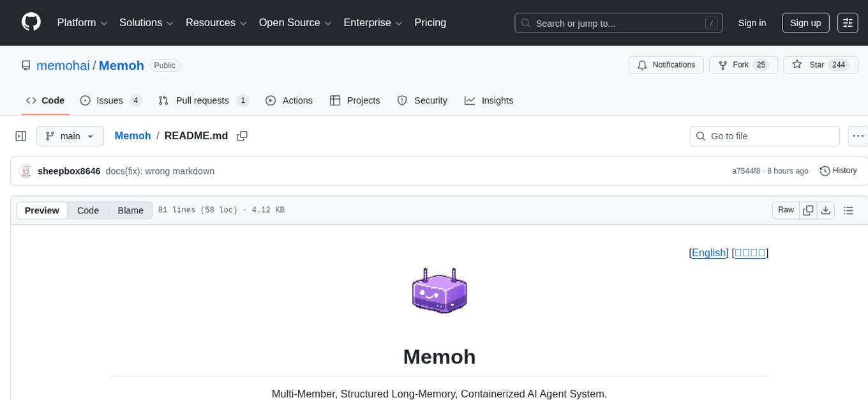Screen dimensions: 868x400
Task: Switch to the Code view of the README
Action: (87, 210)
